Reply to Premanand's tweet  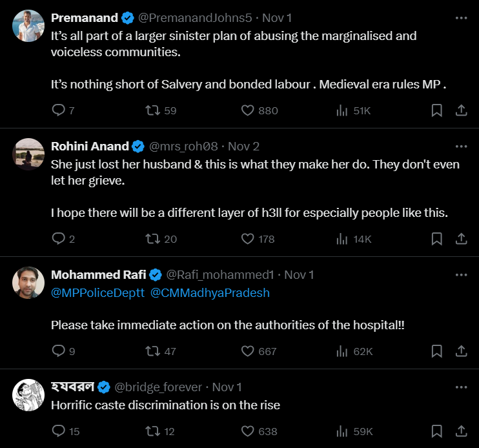pyautogui.click(x=58, y=110)
